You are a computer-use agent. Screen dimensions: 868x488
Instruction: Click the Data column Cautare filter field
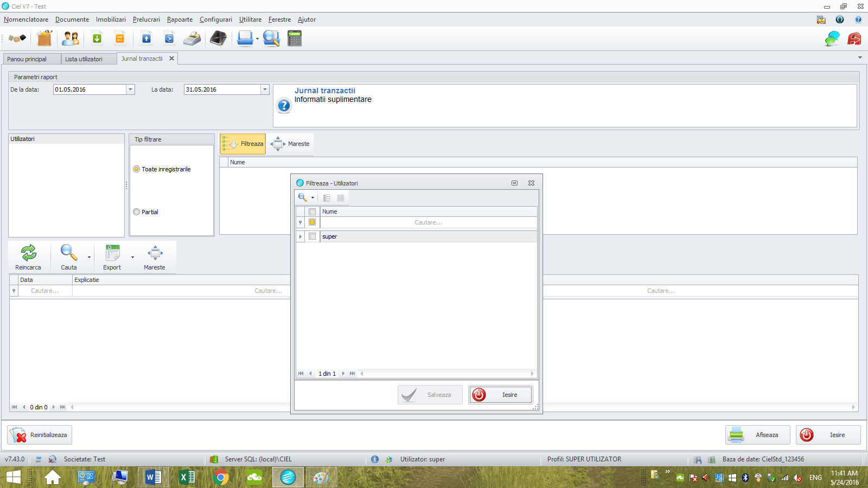[45, 291]
